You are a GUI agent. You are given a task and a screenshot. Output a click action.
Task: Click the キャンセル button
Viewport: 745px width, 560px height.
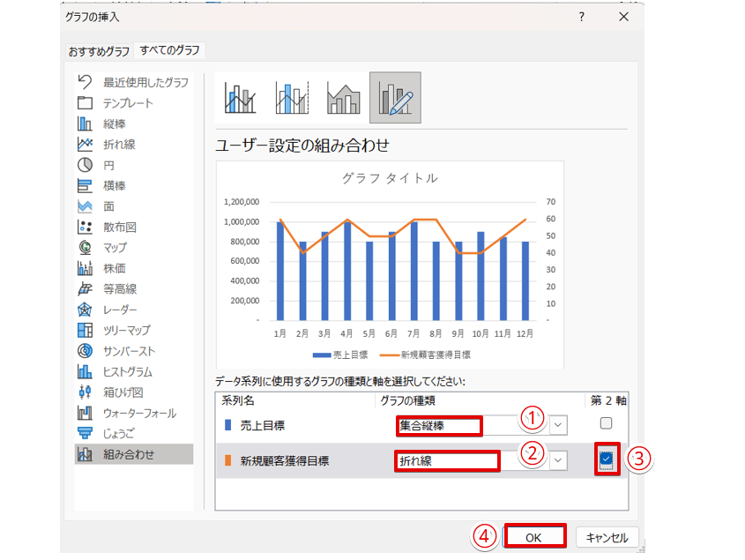[607, 537]
